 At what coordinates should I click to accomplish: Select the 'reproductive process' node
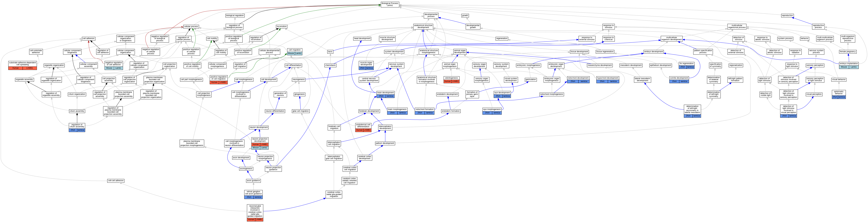pos(818,26)
